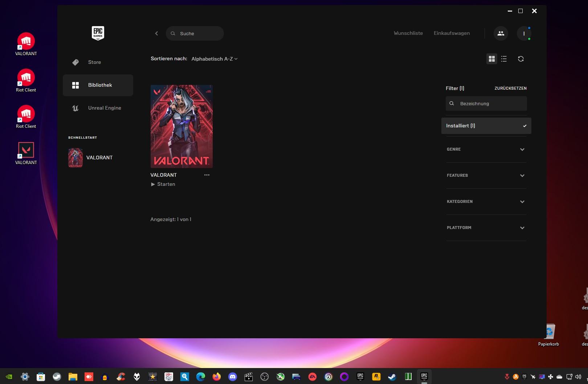Open the OneDrive cloud tray icon
The height and width of the screenshot is (384, 588).
pyautogui.click(x=559, y=377)
